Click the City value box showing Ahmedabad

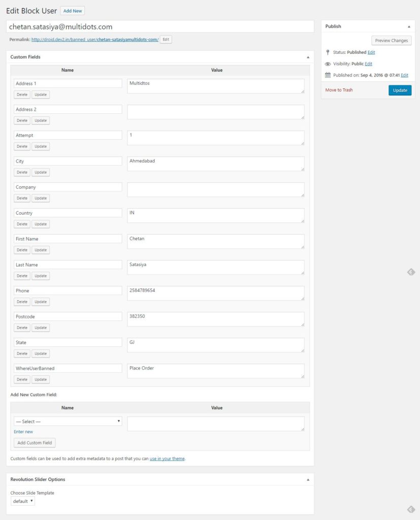[x=216, y=164]
